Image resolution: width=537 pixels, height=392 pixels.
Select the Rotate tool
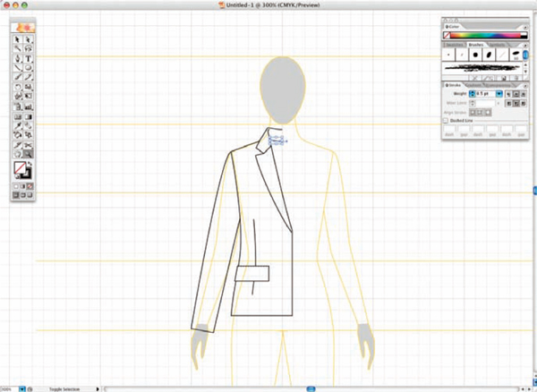pyautogui.click(x=18, y=87)
